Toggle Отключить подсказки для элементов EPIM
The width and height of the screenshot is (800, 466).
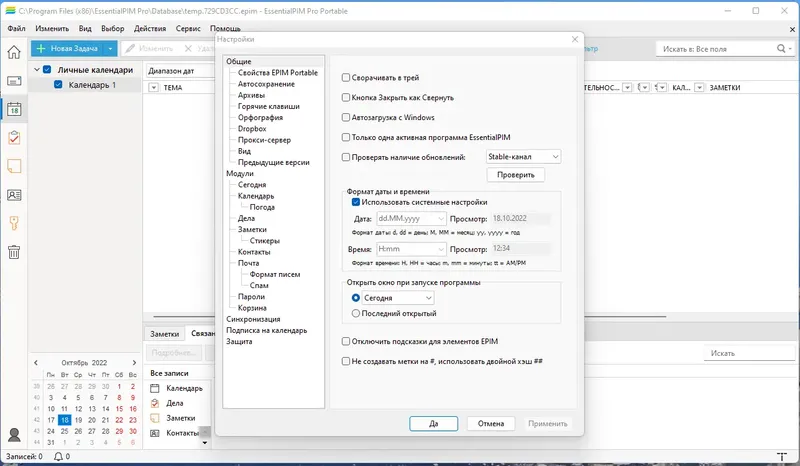[346, 341]
